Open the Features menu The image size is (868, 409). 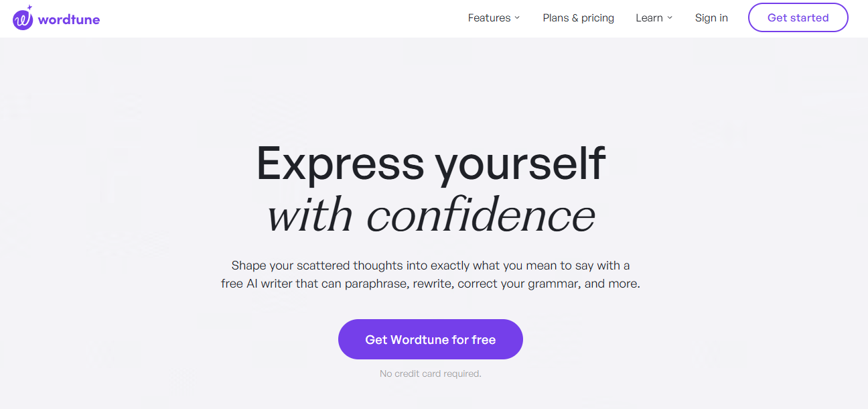(489, 18)
